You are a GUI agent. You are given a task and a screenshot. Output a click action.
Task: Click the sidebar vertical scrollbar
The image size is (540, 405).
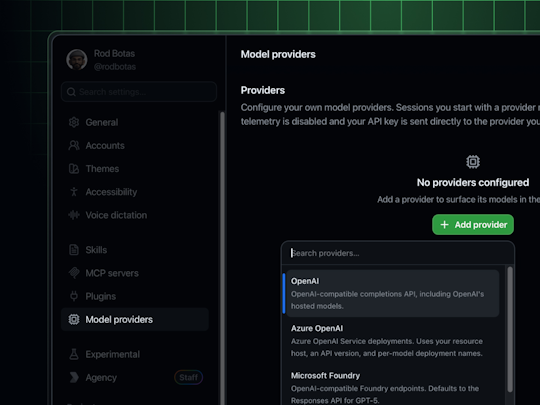222,258
